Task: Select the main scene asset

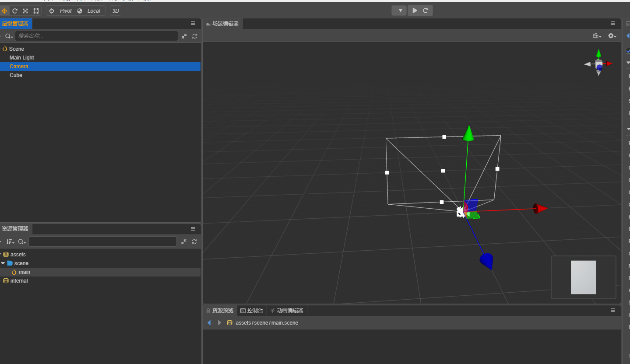Action: [x=100, y=272]
